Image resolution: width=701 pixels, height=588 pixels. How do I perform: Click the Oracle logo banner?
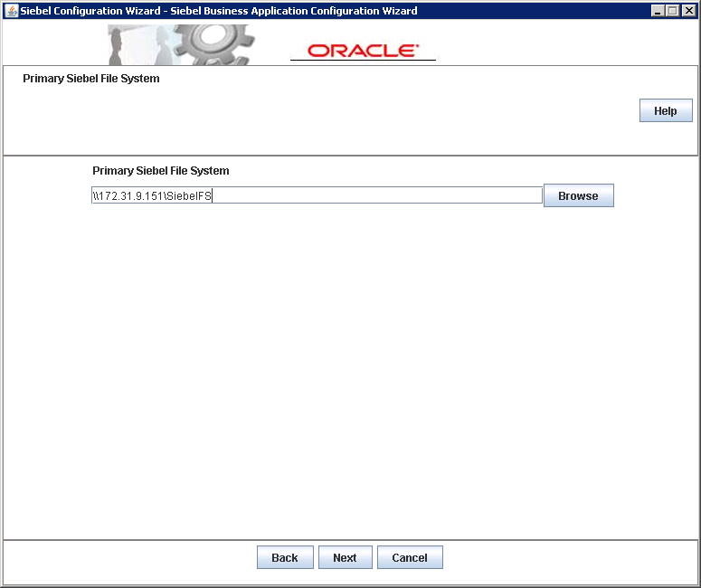363,51
